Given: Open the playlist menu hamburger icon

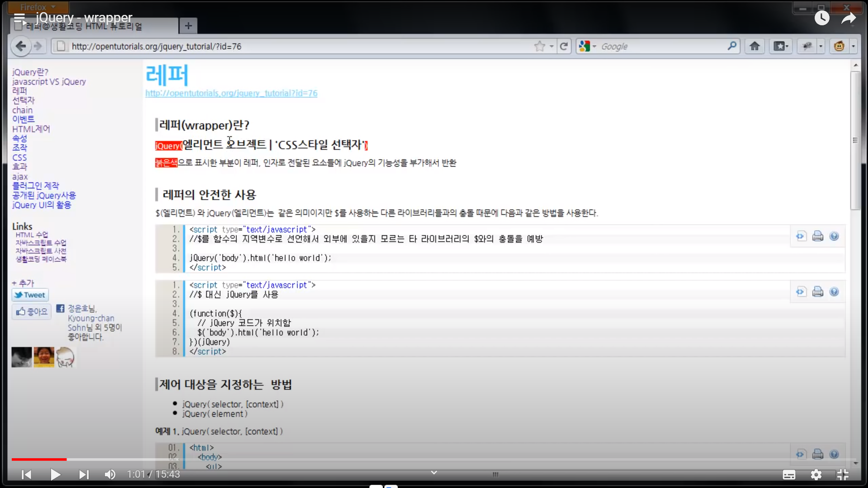Looking at the screenshot, I should coord(19,18).
